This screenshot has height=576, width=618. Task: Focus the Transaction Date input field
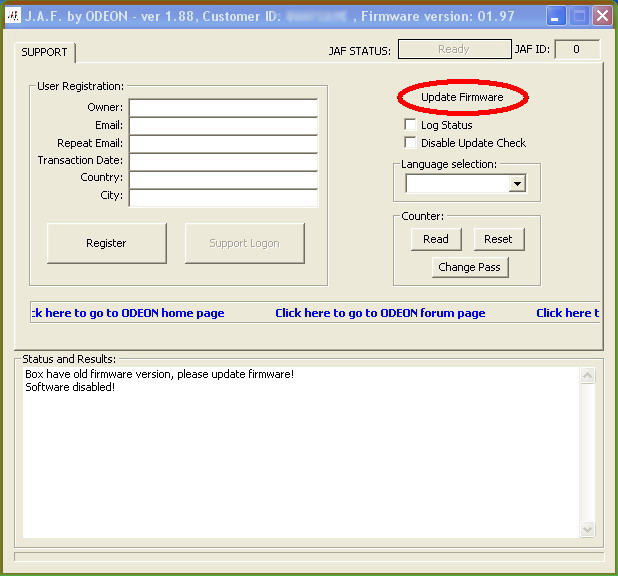223,162
